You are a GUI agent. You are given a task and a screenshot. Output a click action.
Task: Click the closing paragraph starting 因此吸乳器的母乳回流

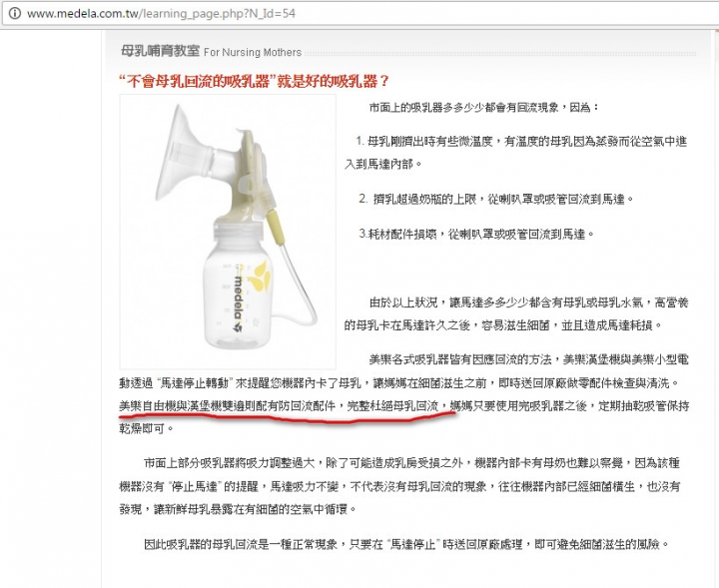(x=406, y=544)
